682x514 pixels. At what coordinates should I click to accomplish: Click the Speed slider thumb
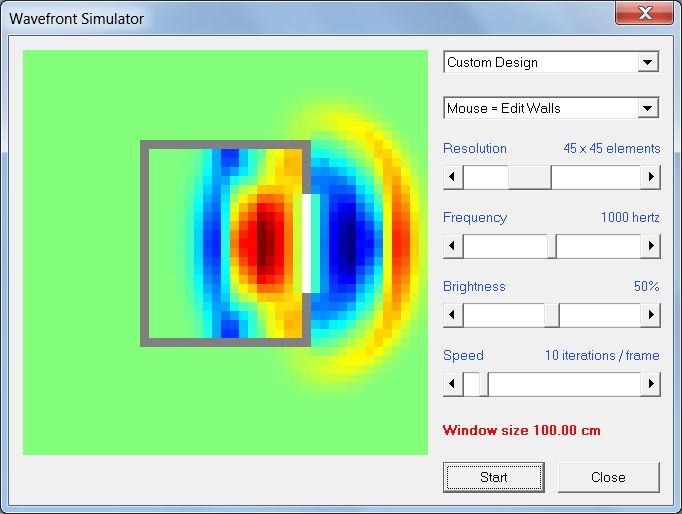pos(484,384)
